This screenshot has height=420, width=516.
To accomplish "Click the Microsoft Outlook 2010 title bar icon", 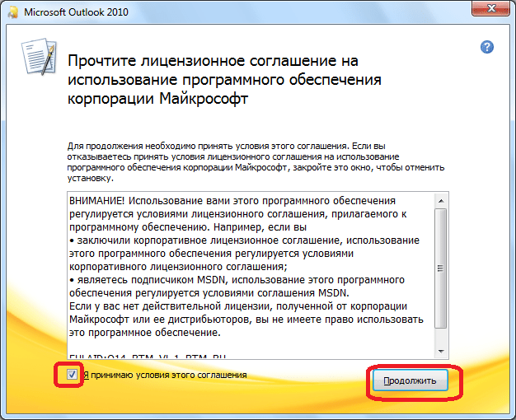I will [x=13, y=12].
